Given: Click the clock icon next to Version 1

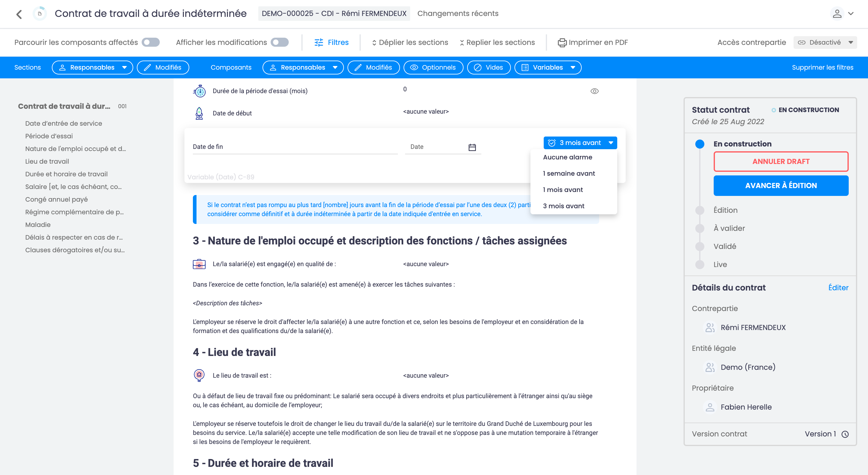Looking at the screenshot, I should [x=845, y=434].
